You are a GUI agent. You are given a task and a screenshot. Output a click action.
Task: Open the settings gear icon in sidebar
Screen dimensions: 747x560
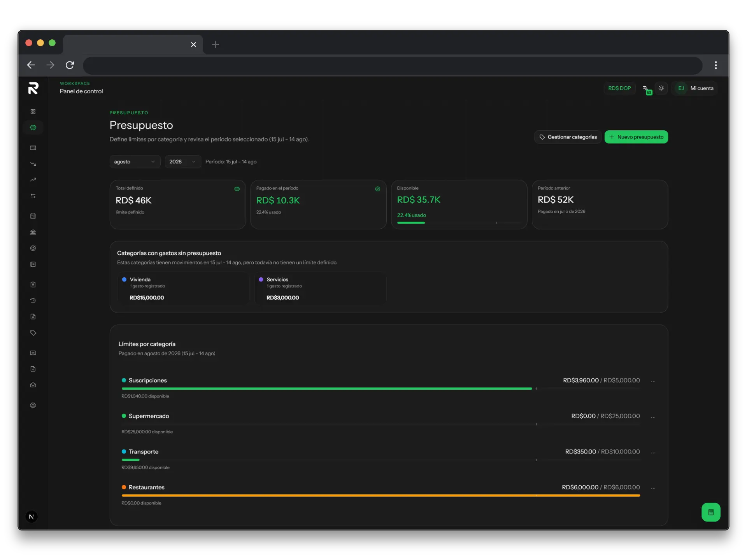click(33, 405)
